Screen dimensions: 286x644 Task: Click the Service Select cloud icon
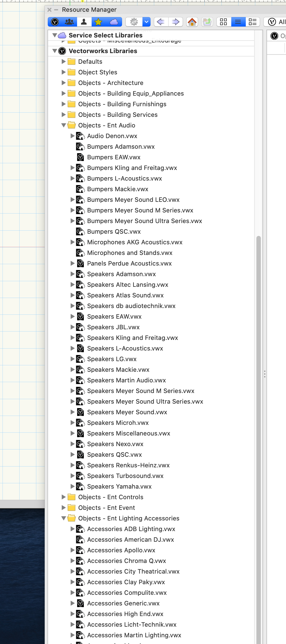point(114,22)
